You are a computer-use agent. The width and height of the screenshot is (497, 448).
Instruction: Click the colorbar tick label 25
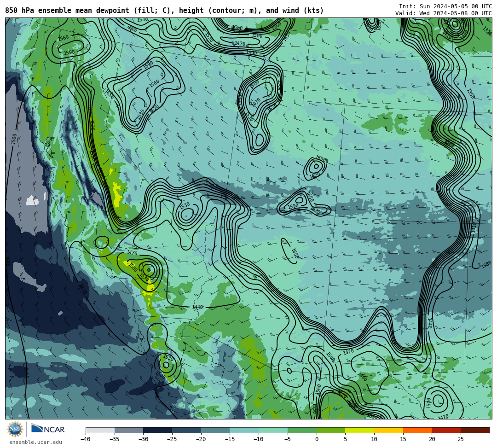461,439
